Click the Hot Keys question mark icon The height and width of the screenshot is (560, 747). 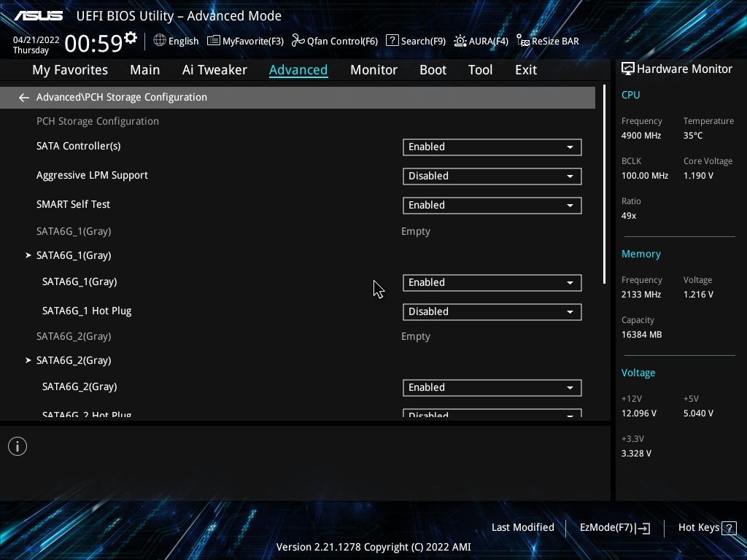729,528
